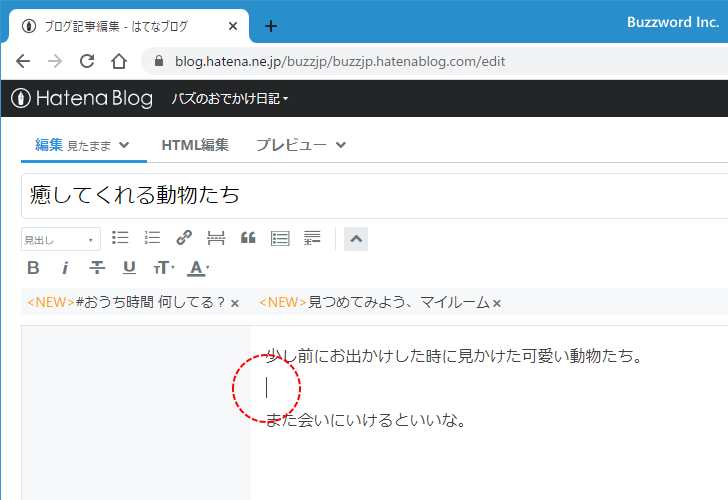The height and width of the screenshot is (500, 728).
Task: Reload the page with the refresh icon
Action: tap(87, 61)
